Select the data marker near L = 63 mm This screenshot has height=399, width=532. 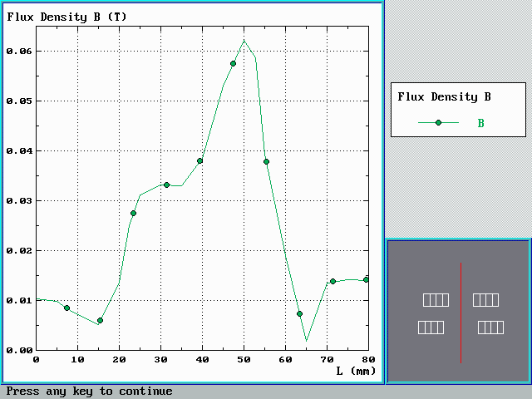coord(299,314)
